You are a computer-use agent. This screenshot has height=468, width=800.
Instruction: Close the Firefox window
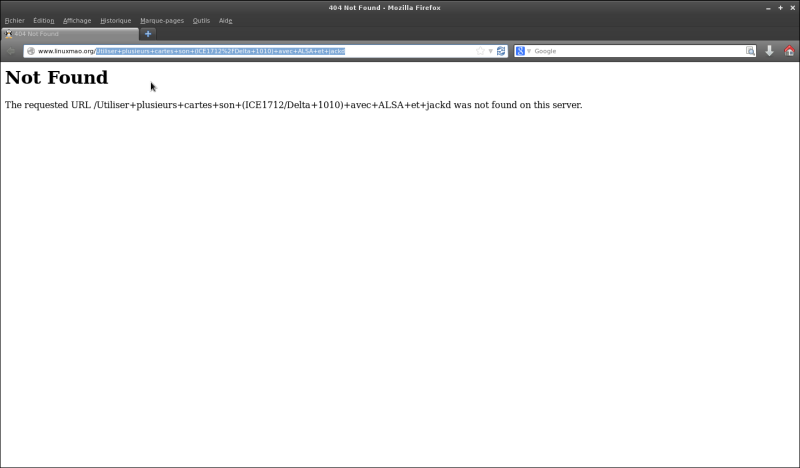[x=792, y=8]
